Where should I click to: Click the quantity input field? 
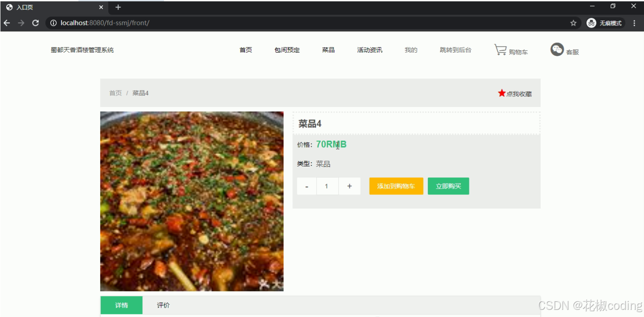pos(327,186)
